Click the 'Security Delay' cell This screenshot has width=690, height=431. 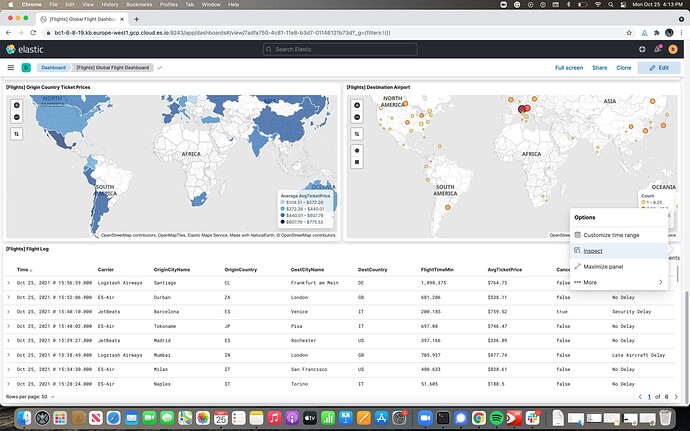631,311
